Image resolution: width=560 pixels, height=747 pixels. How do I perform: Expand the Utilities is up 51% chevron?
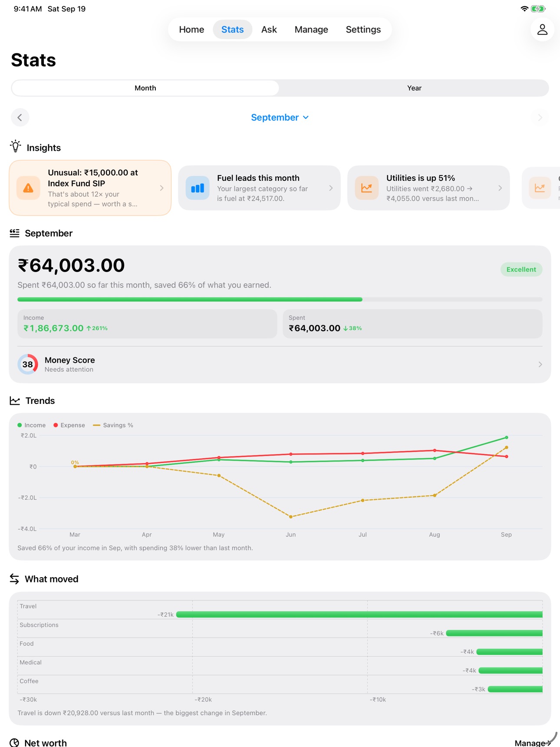500,188
